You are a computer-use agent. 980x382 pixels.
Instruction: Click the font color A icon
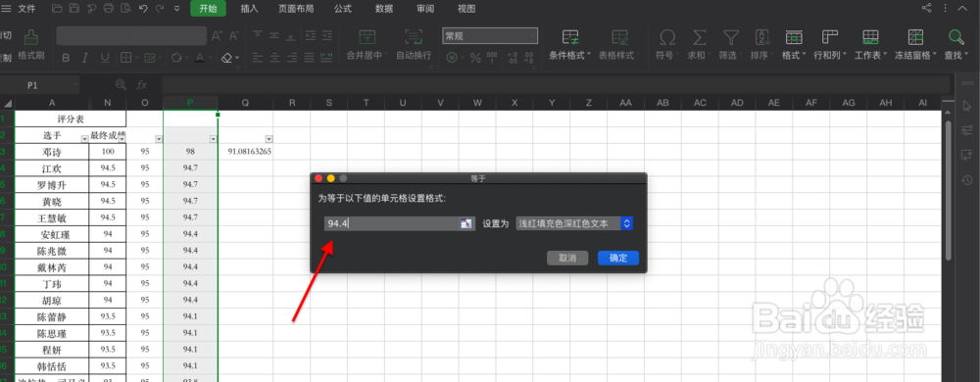click(199, 58)
